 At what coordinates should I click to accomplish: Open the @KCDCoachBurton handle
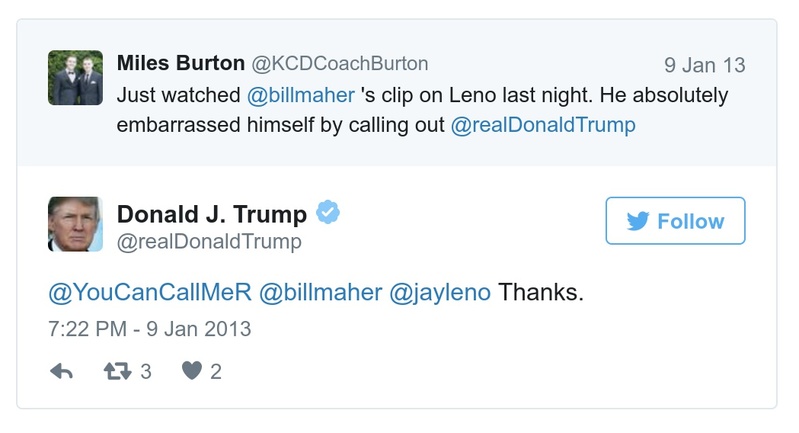pos(339,63)
